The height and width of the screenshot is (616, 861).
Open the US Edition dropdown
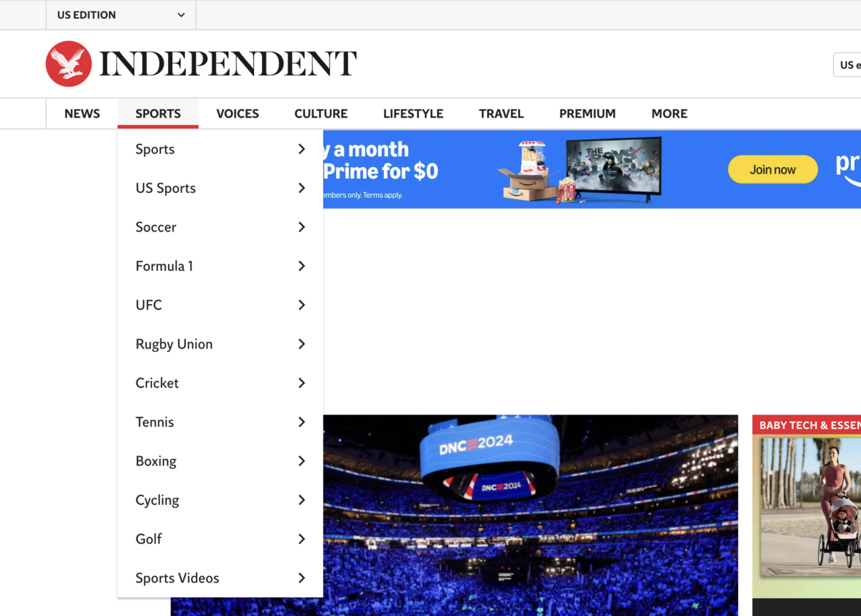click(121, 15)
